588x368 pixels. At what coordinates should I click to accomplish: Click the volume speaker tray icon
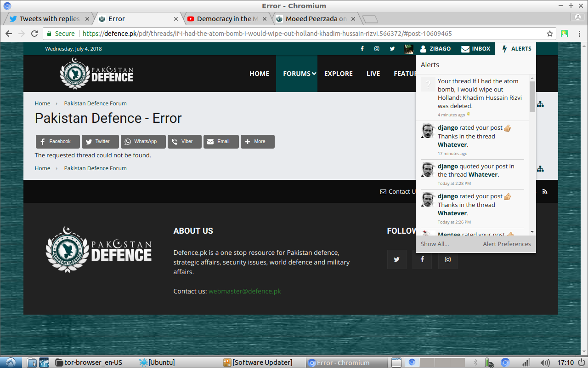(545, 362)
